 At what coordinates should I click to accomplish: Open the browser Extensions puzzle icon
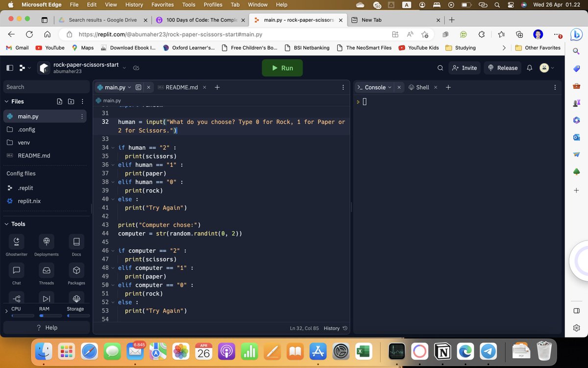pyautogui.click(x=481, y=34)
